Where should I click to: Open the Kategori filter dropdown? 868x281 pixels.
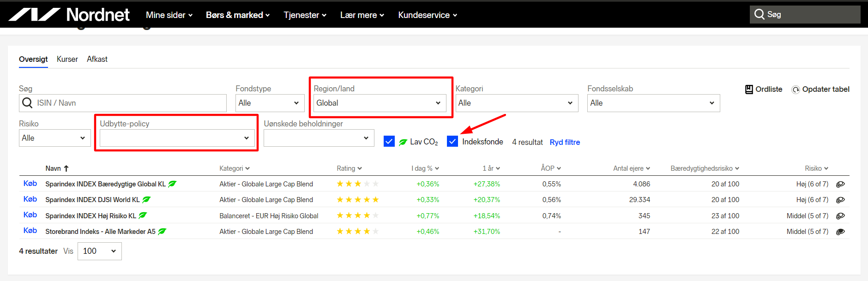tap(517, 103)
